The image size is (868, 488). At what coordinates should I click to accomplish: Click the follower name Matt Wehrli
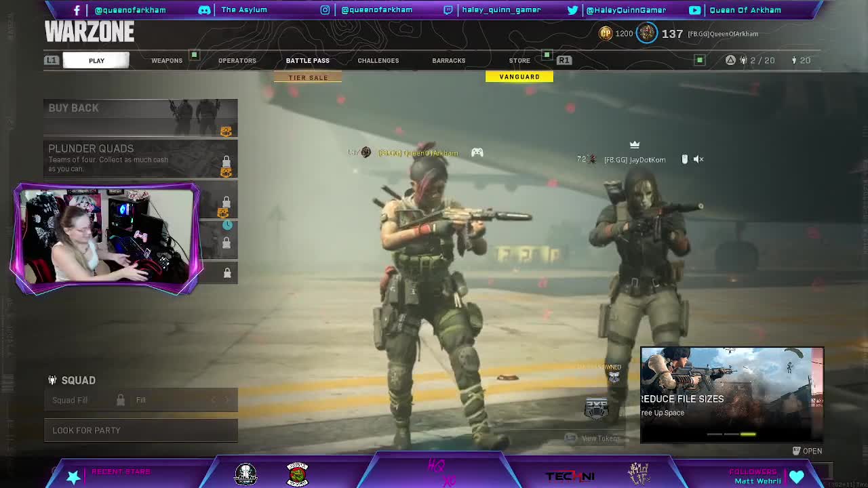[757, 481]
